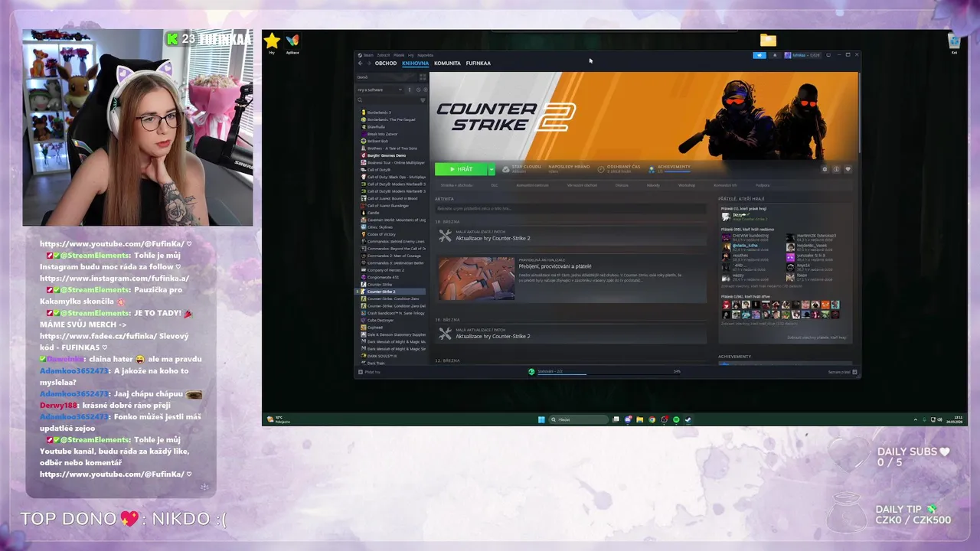Screen dimensions: 980x551
Task: Open the DLC link
Action: coord(495,185)
